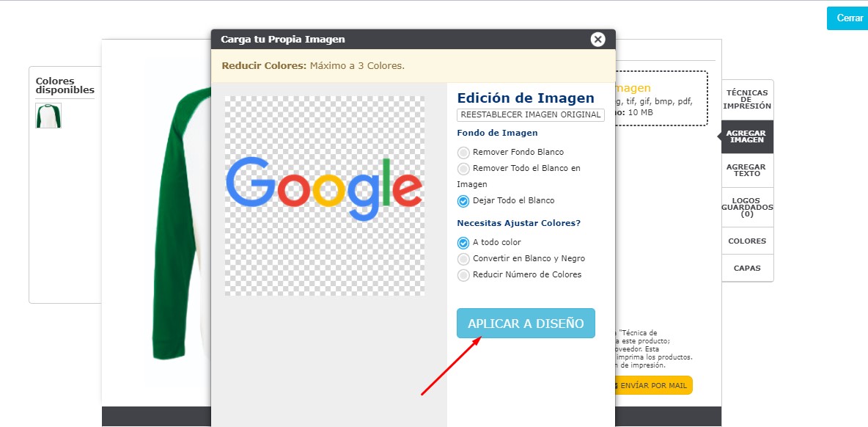The height and width of the screenshot is (427, 868).
Task: Click the Cerrar button
Action: [x=849, y=18]
